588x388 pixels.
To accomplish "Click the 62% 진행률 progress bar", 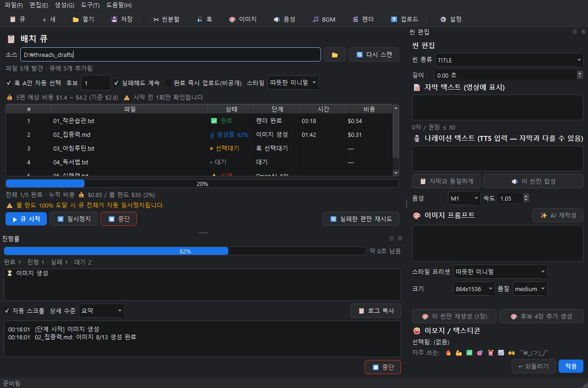I will [x=185, y=251].
